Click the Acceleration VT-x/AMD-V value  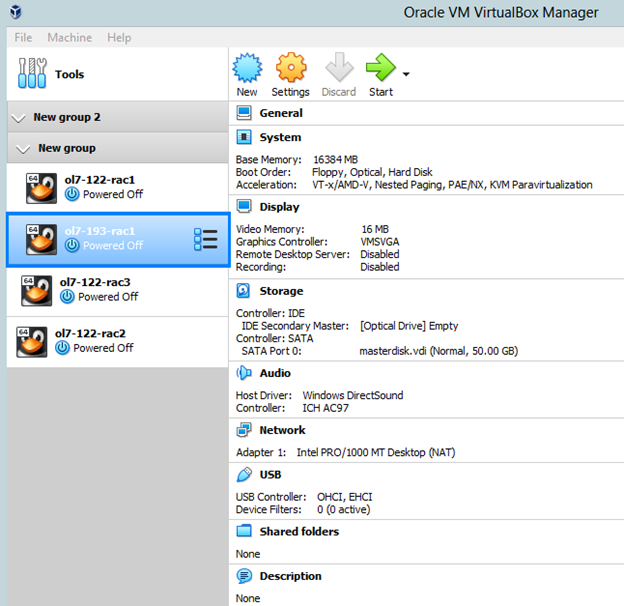(x=452, y=185)
